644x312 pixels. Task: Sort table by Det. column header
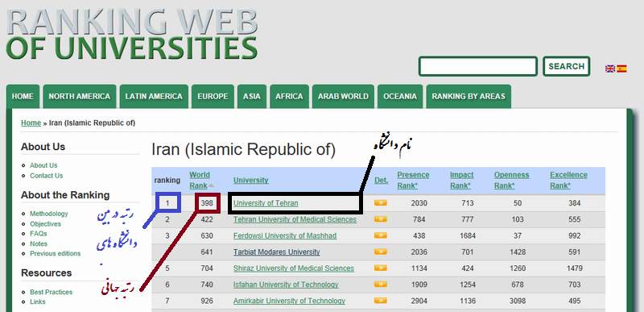pyautogui.click(x=381, y=180)
